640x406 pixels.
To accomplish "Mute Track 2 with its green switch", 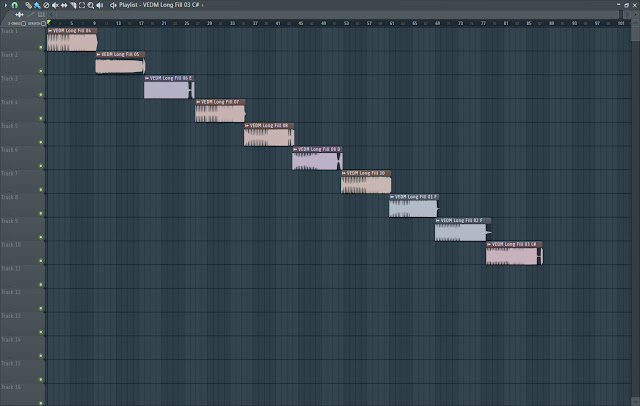I will click(41, 71).
